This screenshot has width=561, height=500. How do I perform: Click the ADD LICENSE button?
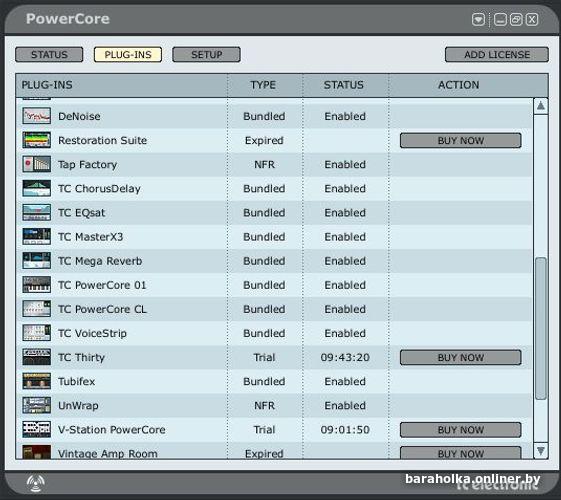click(x=497, y=55)
